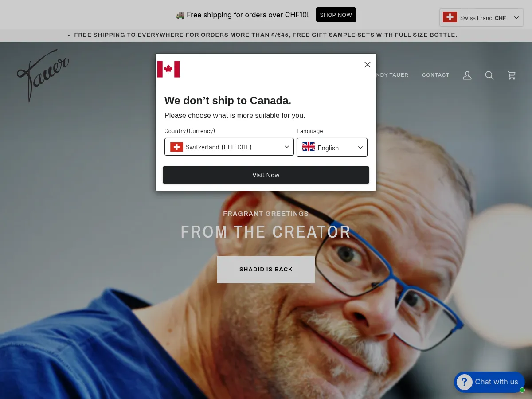Image resolution: width=532 pixels, height=399 pixels.
Task: Close the Canada shipping popup
Action: point(368,65)
